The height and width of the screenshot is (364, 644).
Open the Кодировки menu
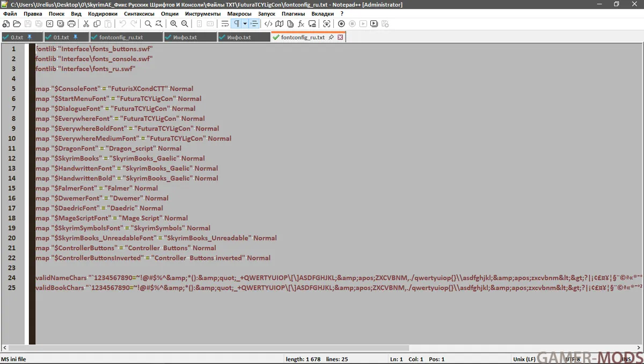103,13
